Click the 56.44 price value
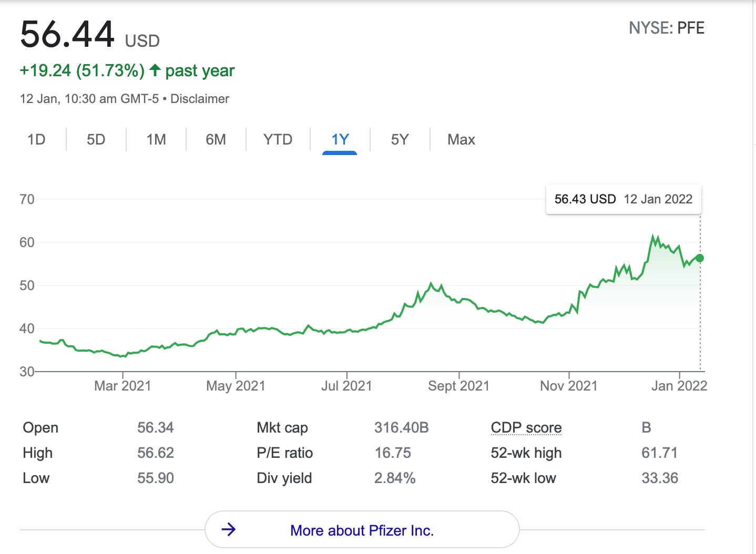Viewport: 756px width, 554px height. click(67, 34)
